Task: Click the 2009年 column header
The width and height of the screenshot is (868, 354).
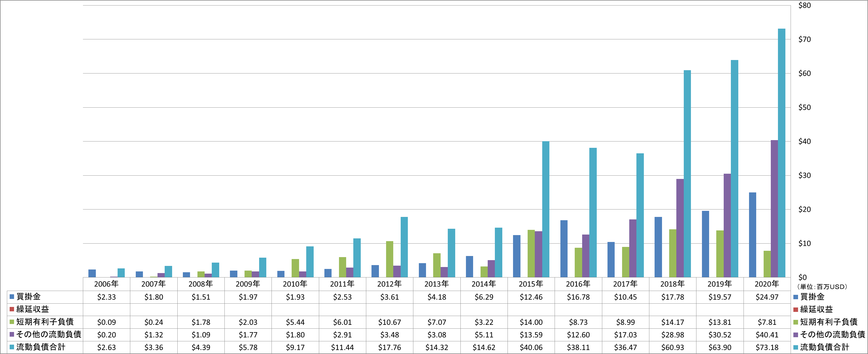Action: point(248,284)
